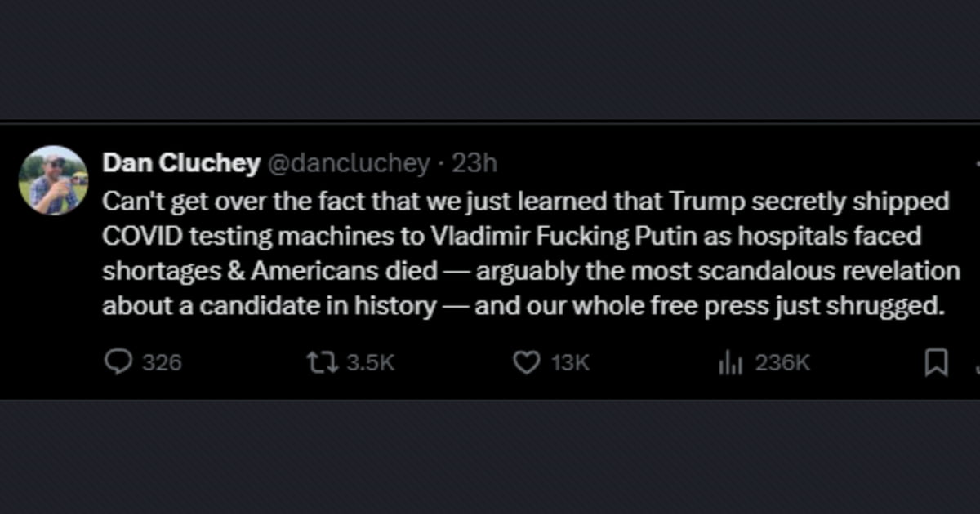
Task: Like the tweet with the heart icon
Action: 528,361
